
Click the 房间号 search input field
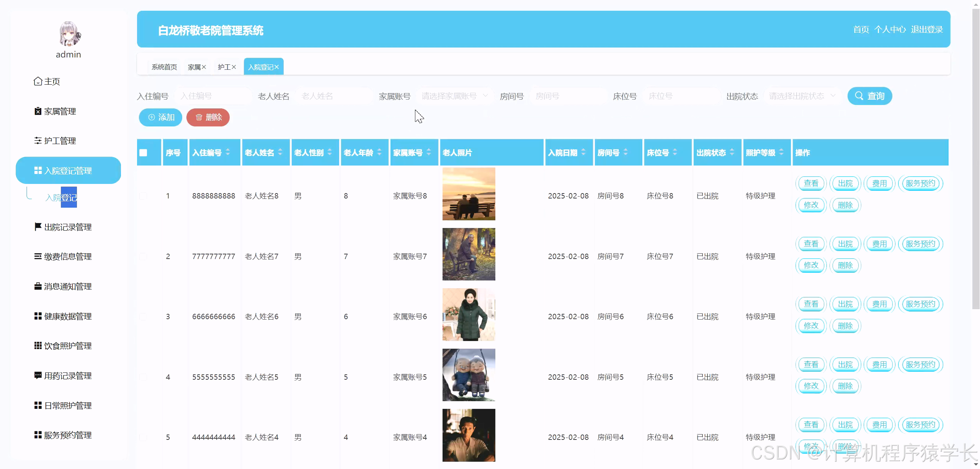pyautogui.click(x=568, y=96)
